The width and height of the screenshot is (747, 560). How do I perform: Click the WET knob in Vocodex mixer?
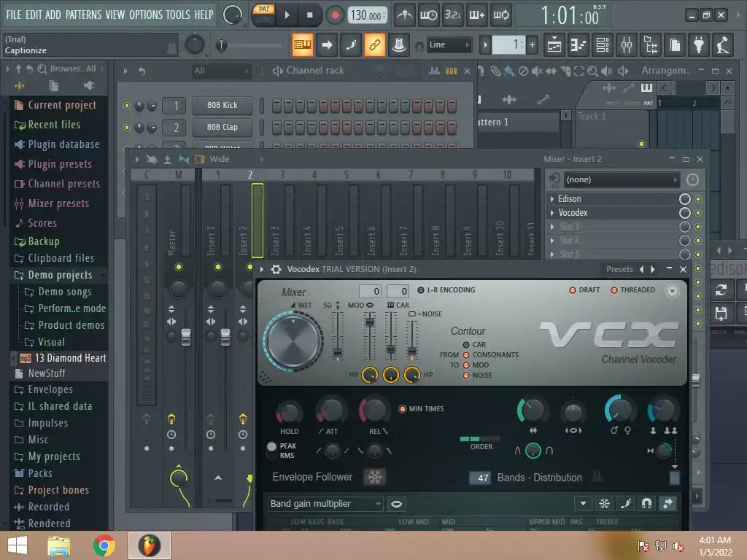293,341
